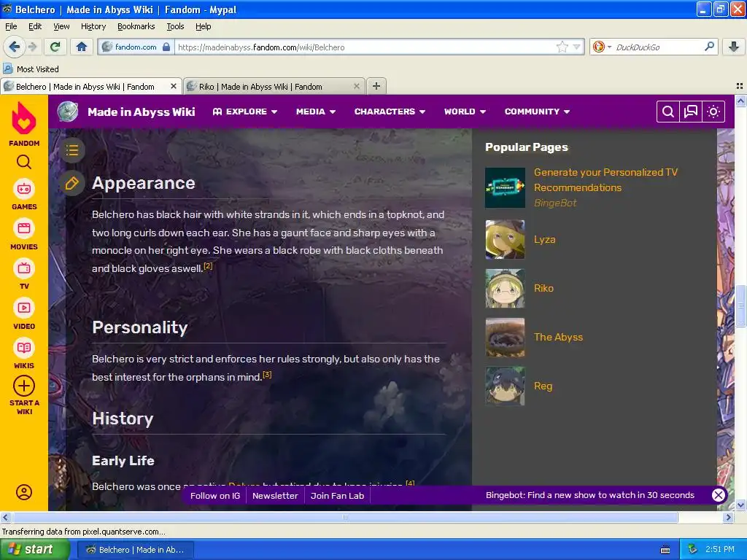Open the Help menu
The height and width of the screenshot is (560, 747).
pyautogui.click(x=204, y=26)
